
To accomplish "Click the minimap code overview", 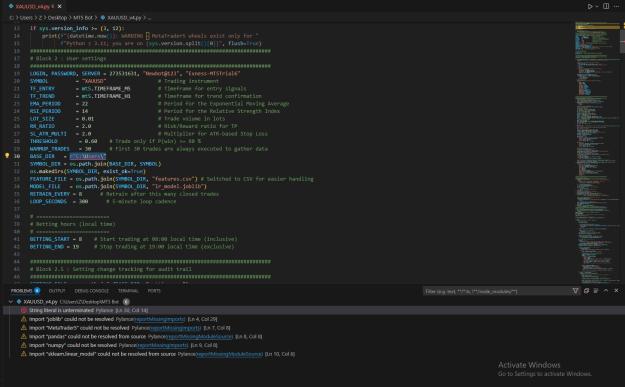I will coord(597,153).
